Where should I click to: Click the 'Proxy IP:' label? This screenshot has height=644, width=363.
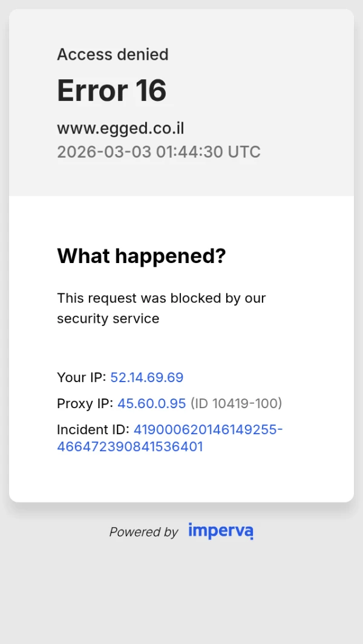click(85, 403)
